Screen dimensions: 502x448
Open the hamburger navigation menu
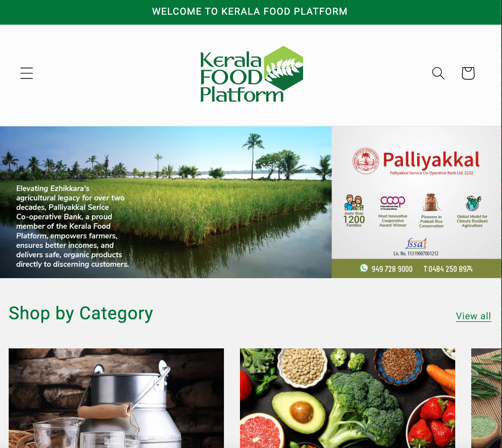coord(27,73)
